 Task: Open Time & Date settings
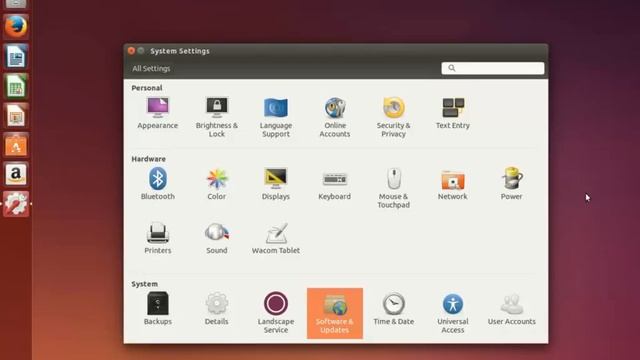point(393,309)
